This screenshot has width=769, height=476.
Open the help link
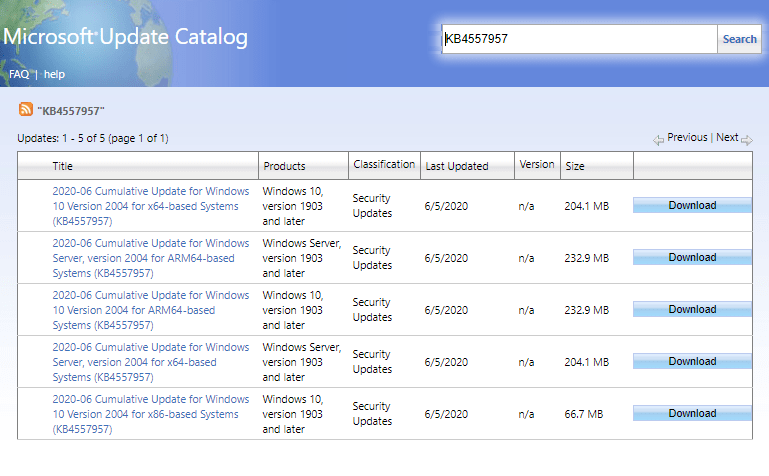tap(54, 74)
